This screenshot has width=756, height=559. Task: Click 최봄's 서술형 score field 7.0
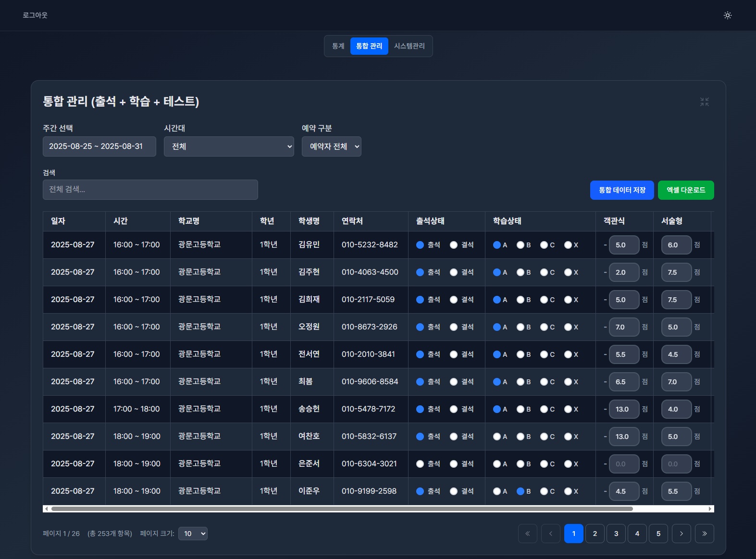pos(677,382)
